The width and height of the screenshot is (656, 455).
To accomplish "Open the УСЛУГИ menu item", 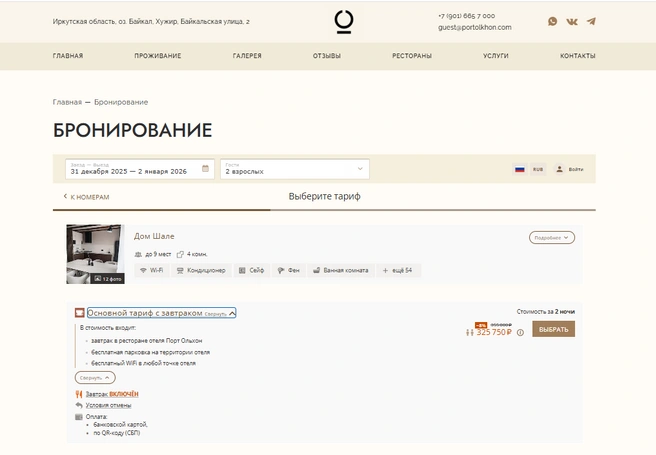I will pyautogui.click(x=496, y=56).
